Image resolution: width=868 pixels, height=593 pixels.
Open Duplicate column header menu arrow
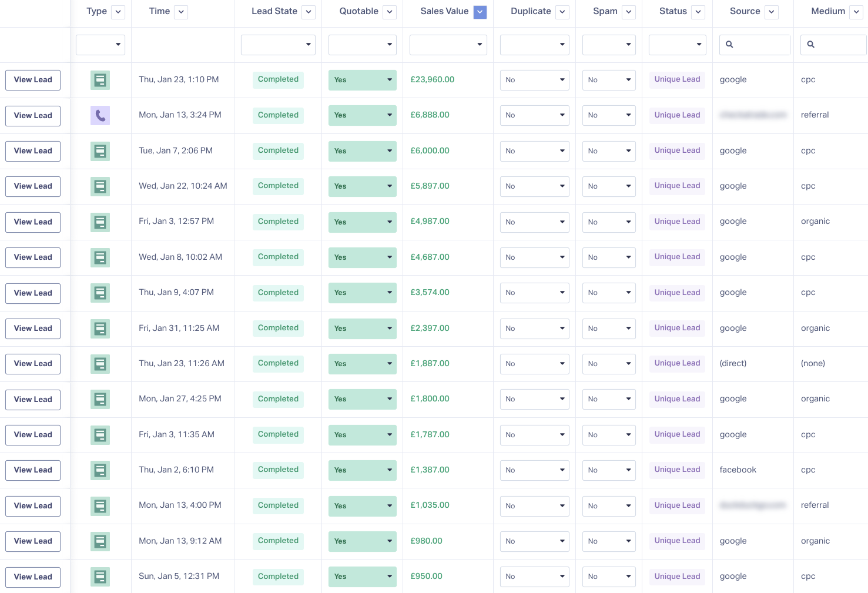(x=562, y=12)
